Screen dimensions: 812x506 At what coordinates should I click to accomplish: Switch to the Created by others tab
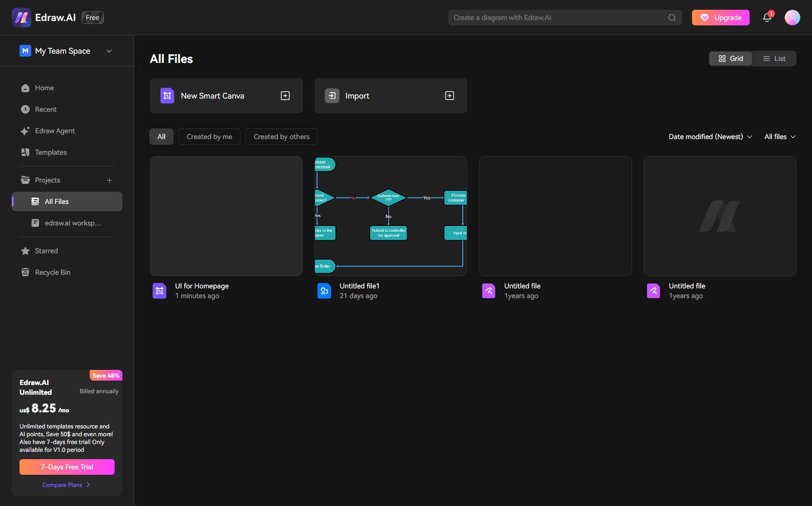click(281, 137)
